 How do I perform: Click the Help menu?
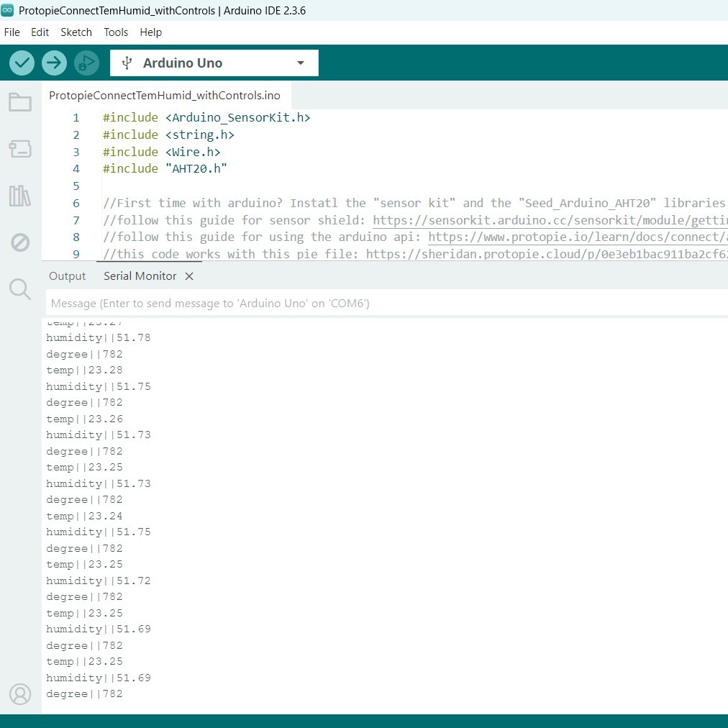pyautogui.click(x=150, y=32)
